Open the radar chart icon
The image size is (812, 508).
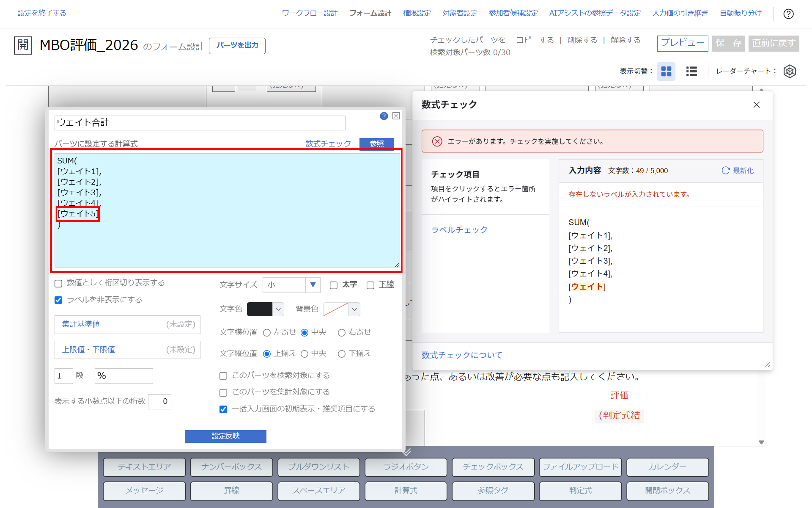[x=789, y=71]
